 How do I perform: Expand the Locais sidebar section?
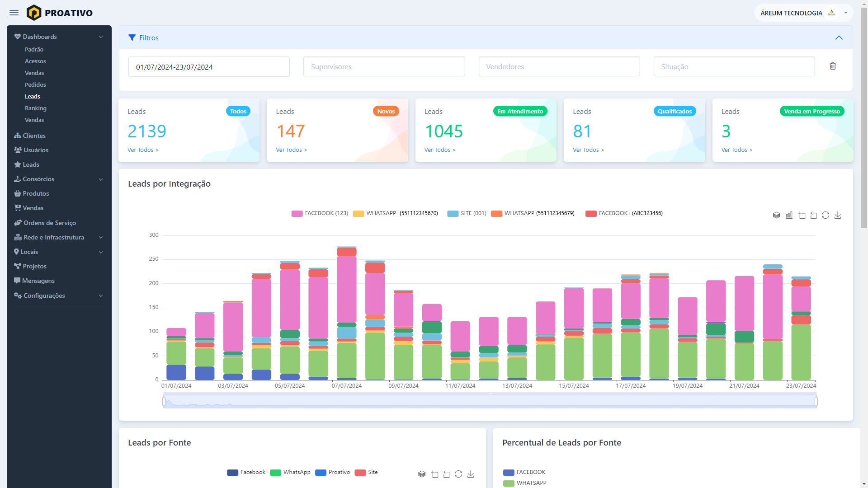pos(59,252)
